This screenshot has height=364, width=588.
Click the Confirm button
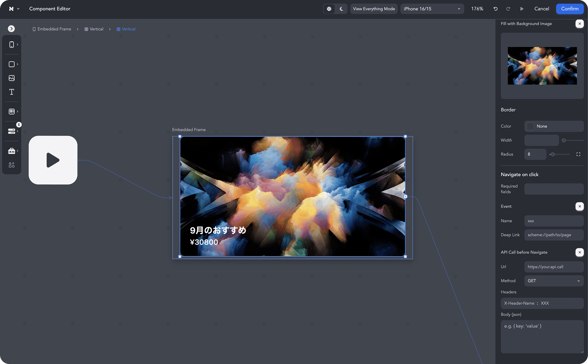pos(570,9)
